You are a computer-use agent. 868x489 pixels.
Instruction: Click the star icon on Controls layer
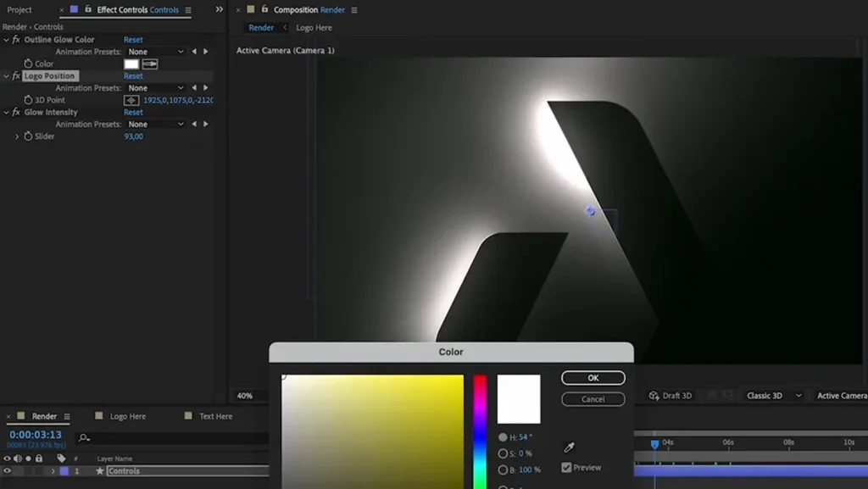coord(100,471)
